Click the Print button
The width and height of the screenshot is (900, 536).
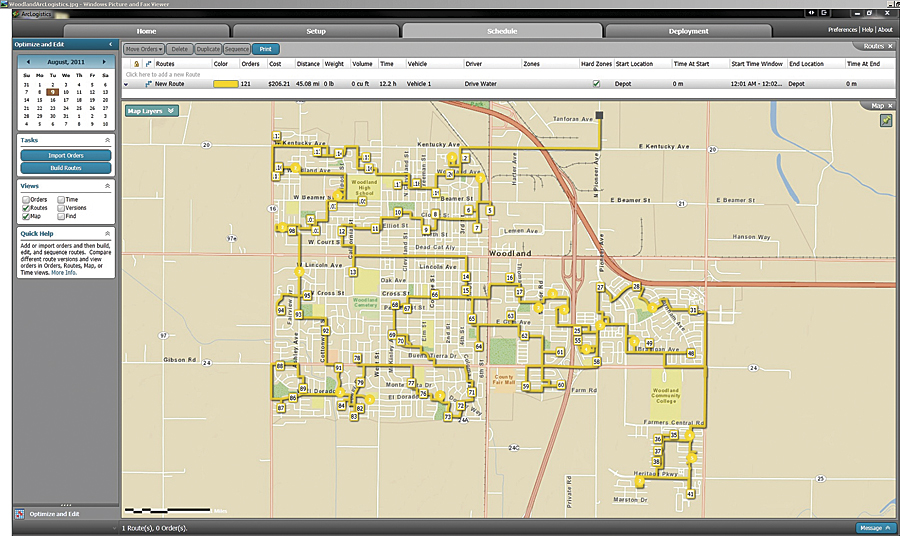pos(265,49)
